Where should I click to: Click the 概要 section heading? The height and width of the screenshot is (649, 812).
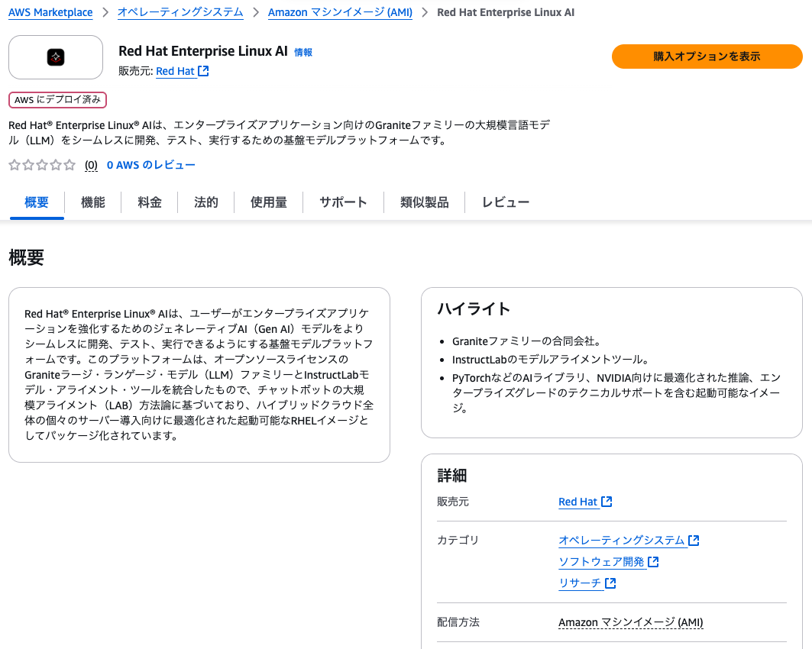click(27, 257)
